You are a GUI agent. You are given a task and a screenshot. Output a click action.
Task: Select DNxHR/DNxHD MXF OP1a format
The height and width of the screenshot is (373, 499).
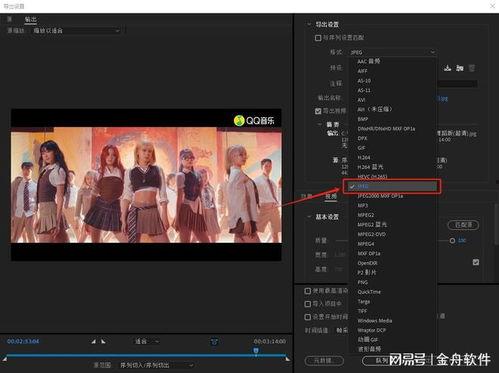coord(386,129)
